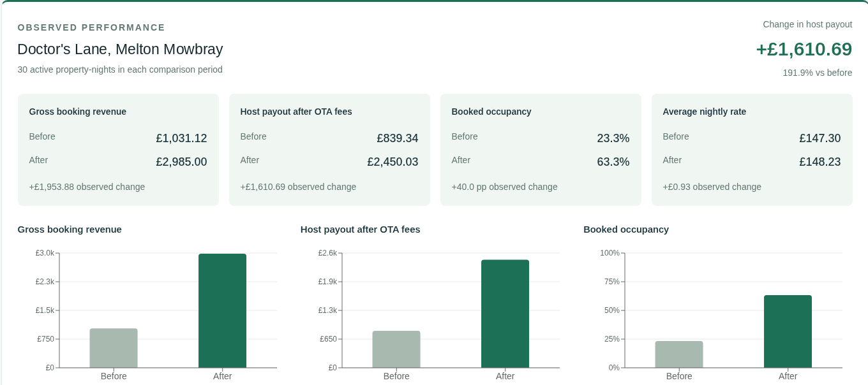This screenshot has width=868, height=385.
Task: Click the £1,031.12 gross revenue Before value
Action: pyautogui.click(x=181, y=138)
